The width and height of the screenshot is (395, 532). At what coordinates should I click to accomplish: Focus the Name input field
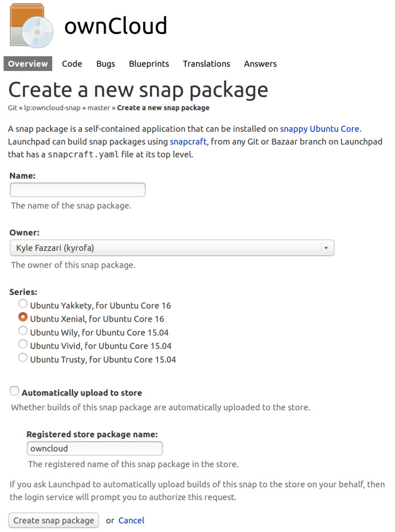coord(78,190)
